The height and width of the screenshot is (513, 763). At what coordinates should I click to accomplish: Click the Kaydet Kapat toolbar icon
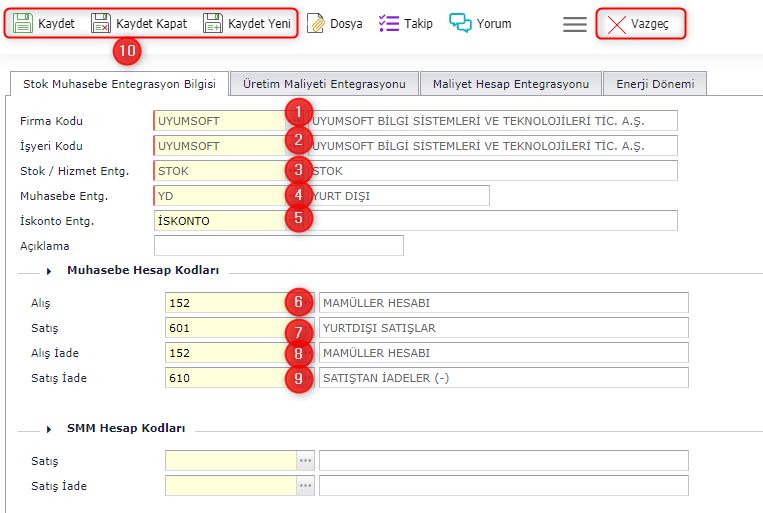pos(101,23)
